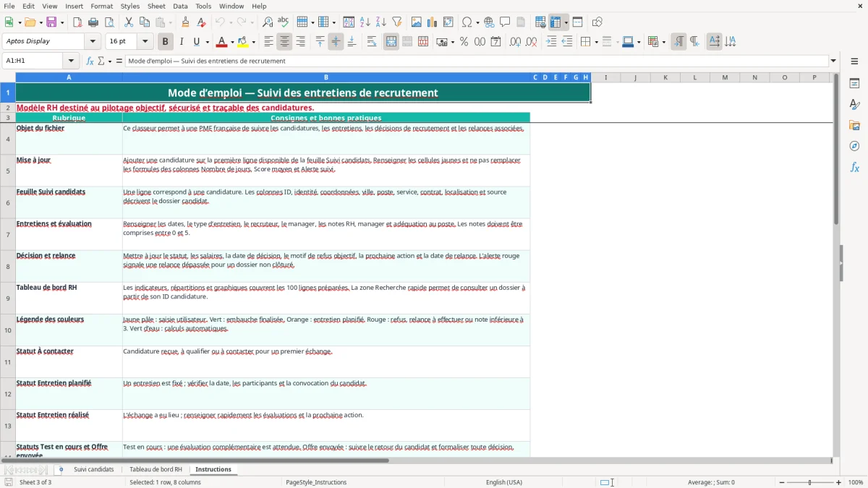Open the Conditional Formatting dropdown arrow
868x488 pixels.
click(x=663, y=42)
